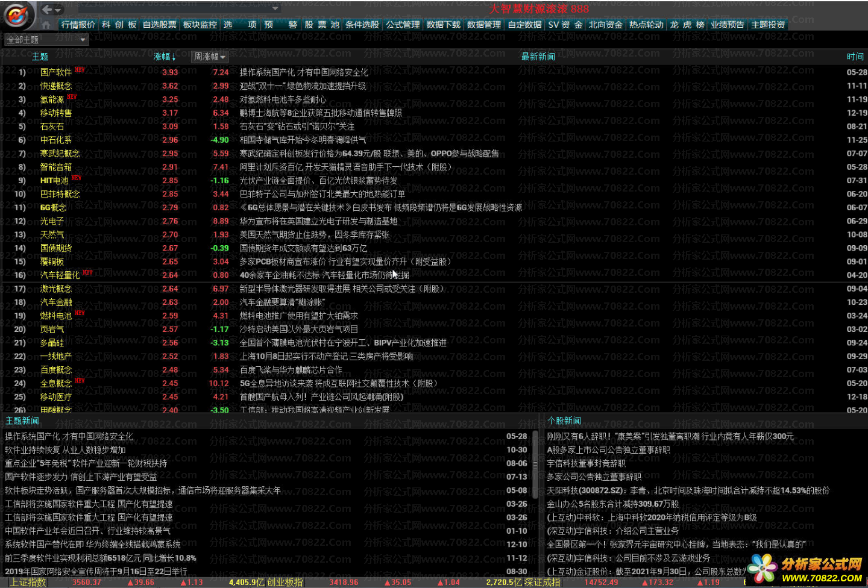This screenshot has height=588, width=868.
Task: Select the 页岩气 theme row
Action: (x=434, y=330)
